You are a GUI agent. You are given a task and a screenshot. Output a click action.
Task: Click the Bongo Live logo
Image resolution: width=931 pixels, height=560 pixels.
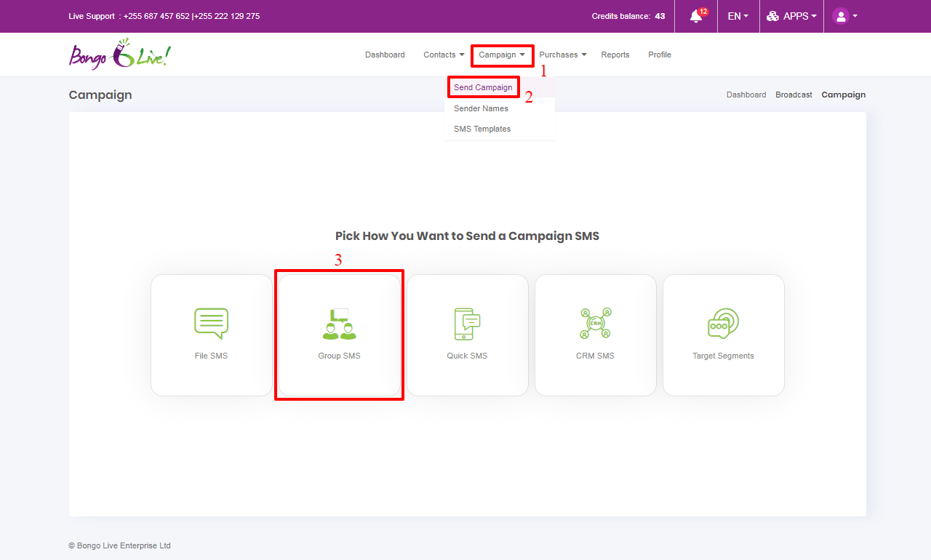pos(120,55)
